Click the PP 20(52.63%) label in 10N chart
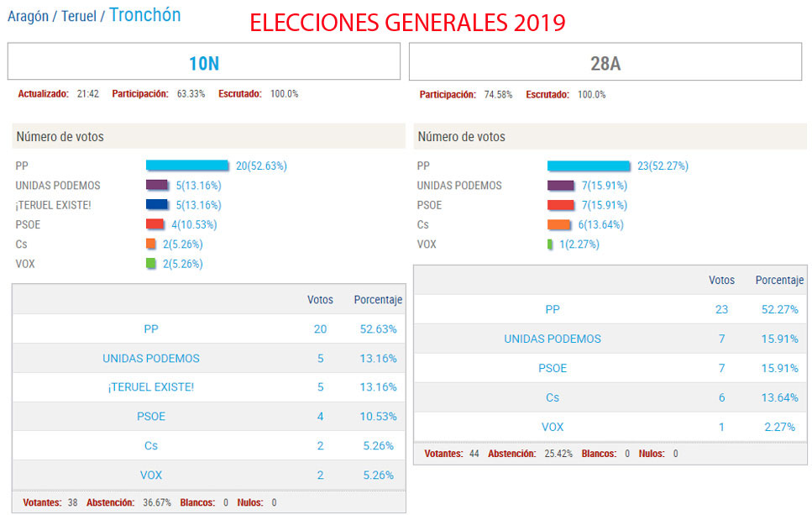This screenshot has width=812, height=515. click(x=261, y=166)
